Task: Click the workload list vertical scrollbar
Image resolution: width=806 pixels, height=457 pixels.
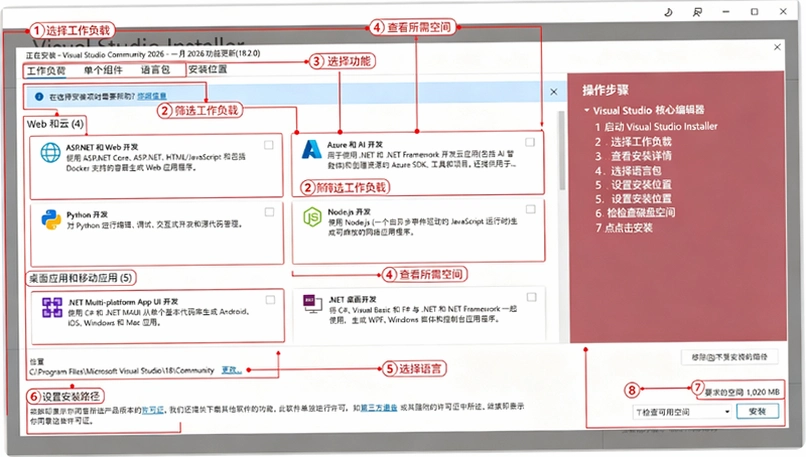Action: [561, 150]
